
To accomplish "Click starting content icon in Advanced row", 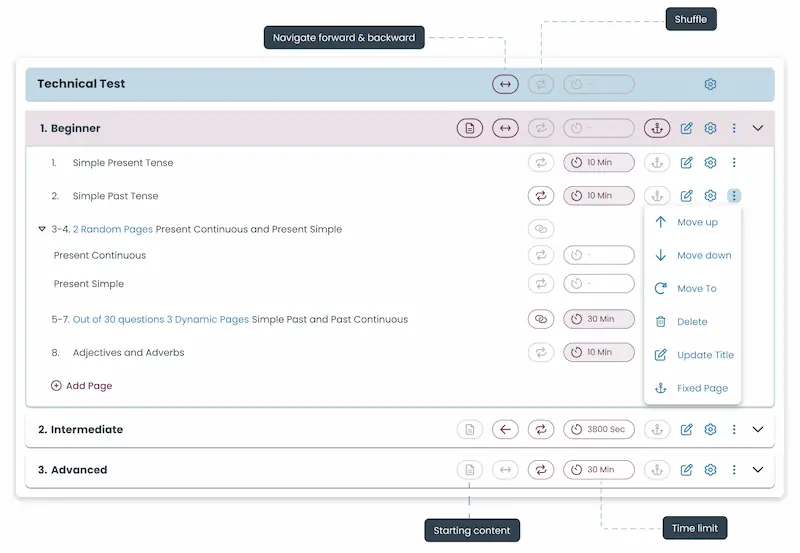I will pyautogui.click(x=470, y=470).
